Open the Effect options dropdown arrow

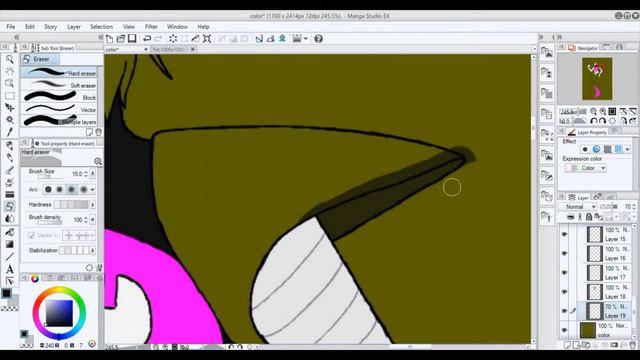627,149
